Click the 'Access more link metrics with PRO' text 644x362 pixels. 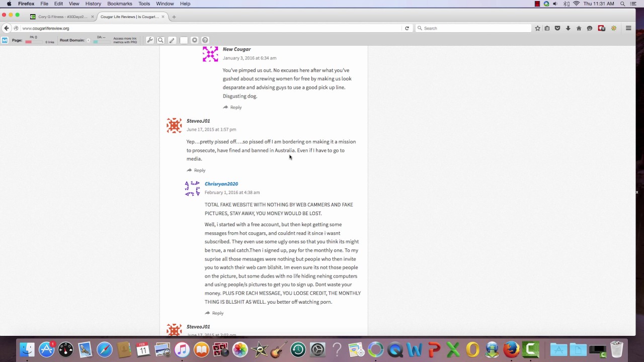coord(125,40)
